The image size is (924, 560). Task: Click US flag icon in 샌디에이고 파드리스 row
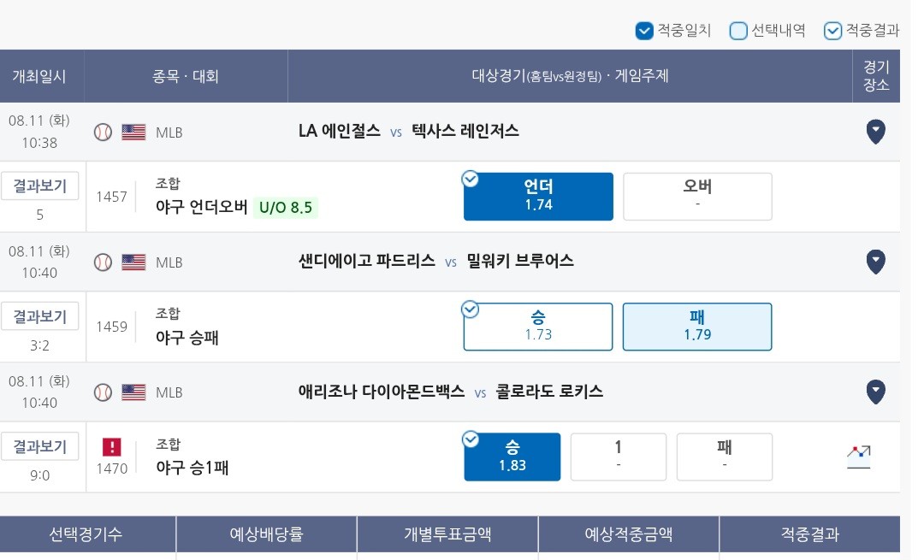tap(133, 262)
